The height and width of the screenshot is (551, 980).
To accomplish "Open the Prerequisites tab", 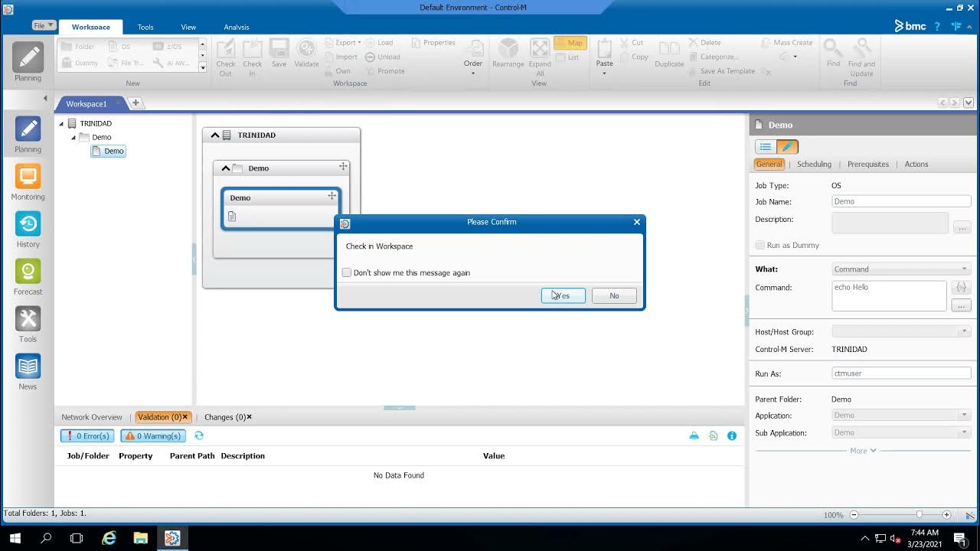I will 868,164.
